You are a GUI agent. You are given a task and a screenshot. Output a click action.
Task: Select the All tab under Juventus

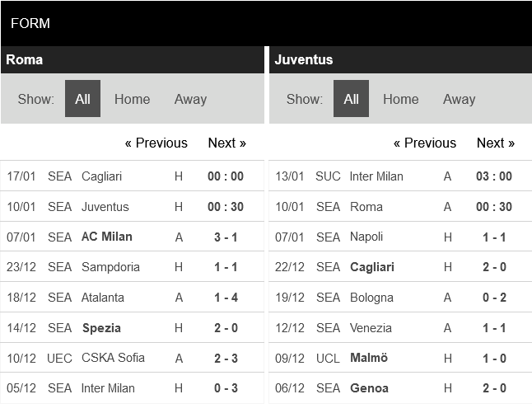pyautogui.click(x=351, y=99)
